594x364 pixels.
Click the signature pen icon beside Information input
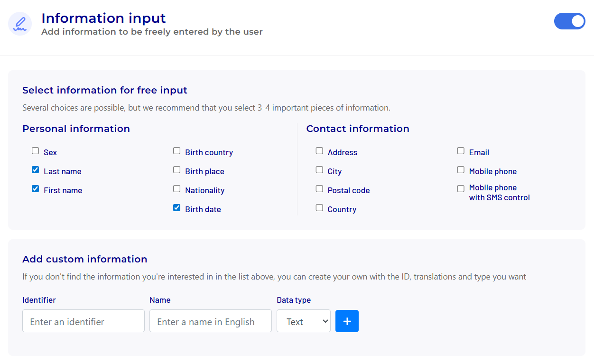tap(20, 24)
